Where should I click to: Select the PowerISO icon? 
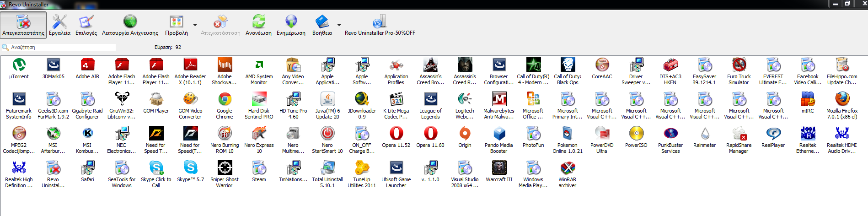636,134
